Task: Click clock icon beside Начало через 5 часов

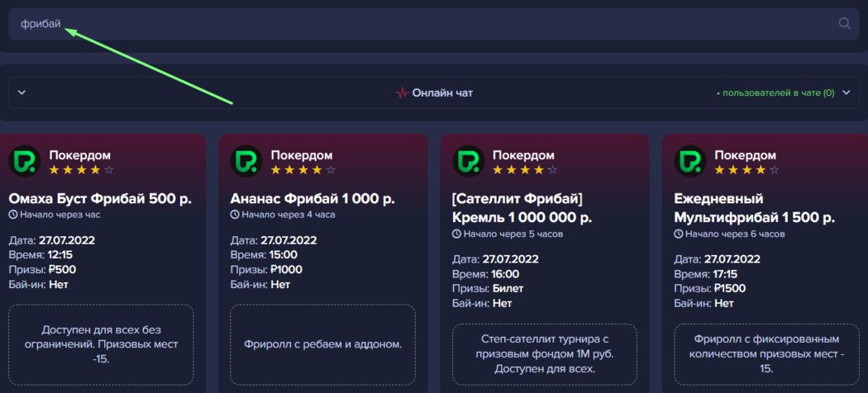Action: pos(456,234)
